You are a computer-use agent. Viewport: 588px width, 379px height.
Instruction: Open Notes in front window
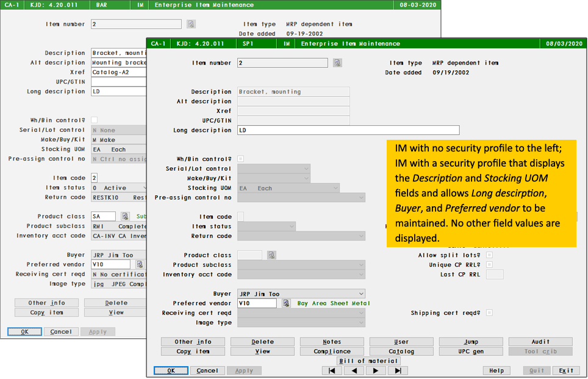(x=332, y=342)
